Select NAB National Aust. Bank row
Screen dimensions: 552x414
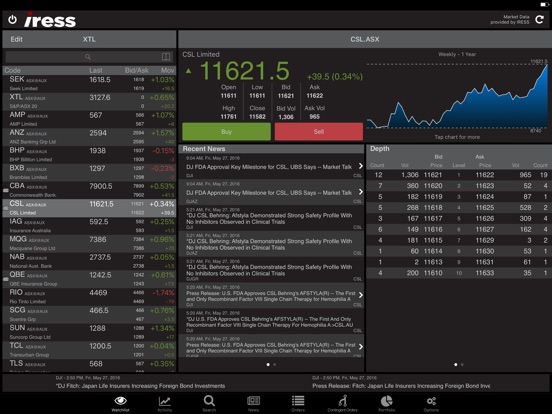tap(89, 261)
